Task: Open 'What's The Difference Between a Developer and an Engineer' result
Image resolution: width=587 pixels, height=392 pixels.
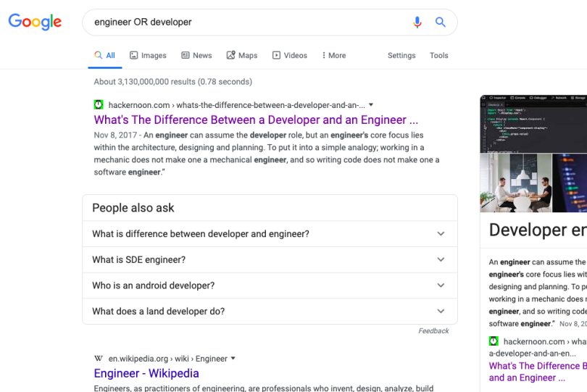Action: [256, 120]
